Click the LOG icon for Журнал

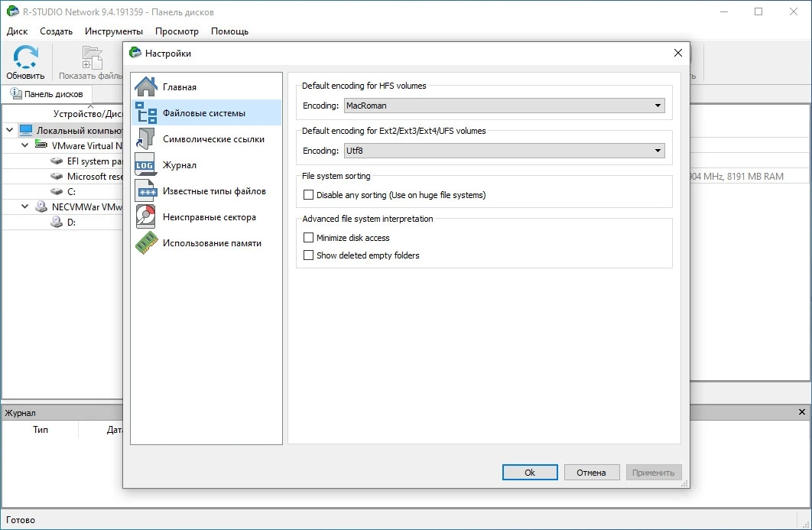coord(145,164)
